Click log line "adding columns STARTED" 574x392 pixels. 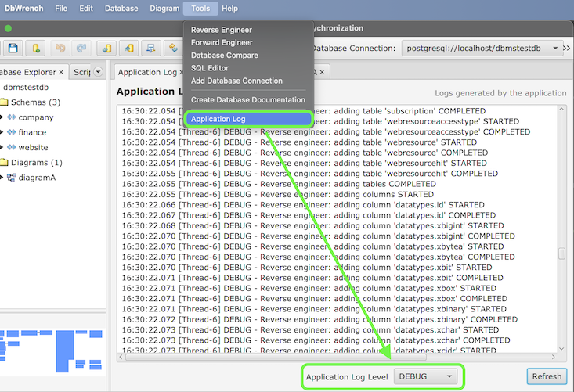(x=278, y=195)
